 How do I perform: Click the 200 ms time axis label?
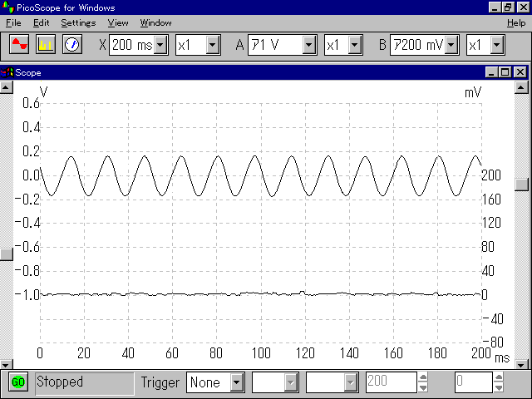(481, 353)
